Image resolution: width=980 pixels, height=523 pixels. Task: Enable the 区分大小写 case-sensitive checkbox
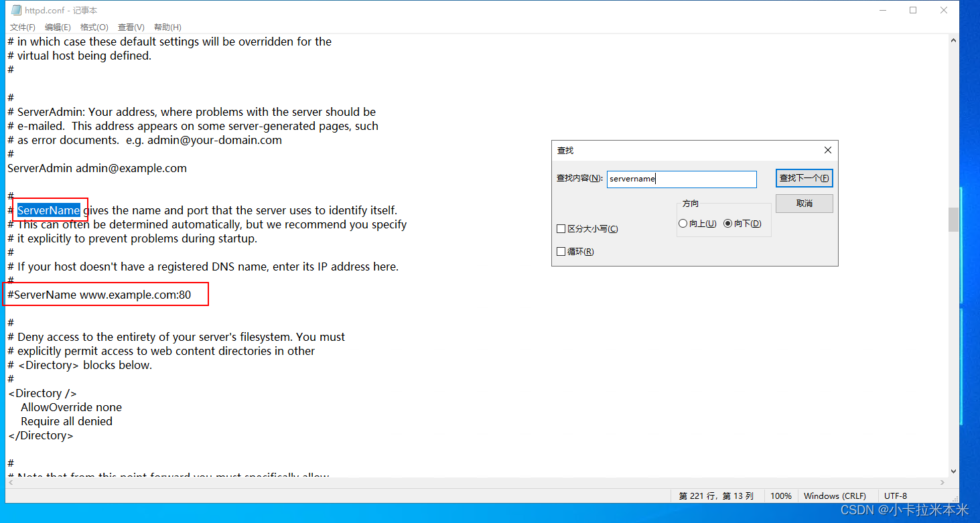561,228
